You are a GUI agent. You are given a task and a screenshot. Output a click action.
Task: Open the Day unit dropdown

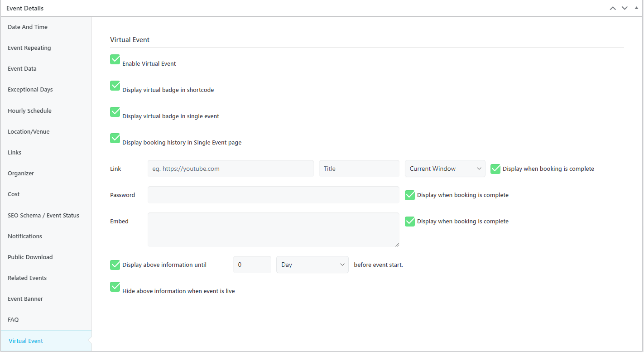pos(312,265)
